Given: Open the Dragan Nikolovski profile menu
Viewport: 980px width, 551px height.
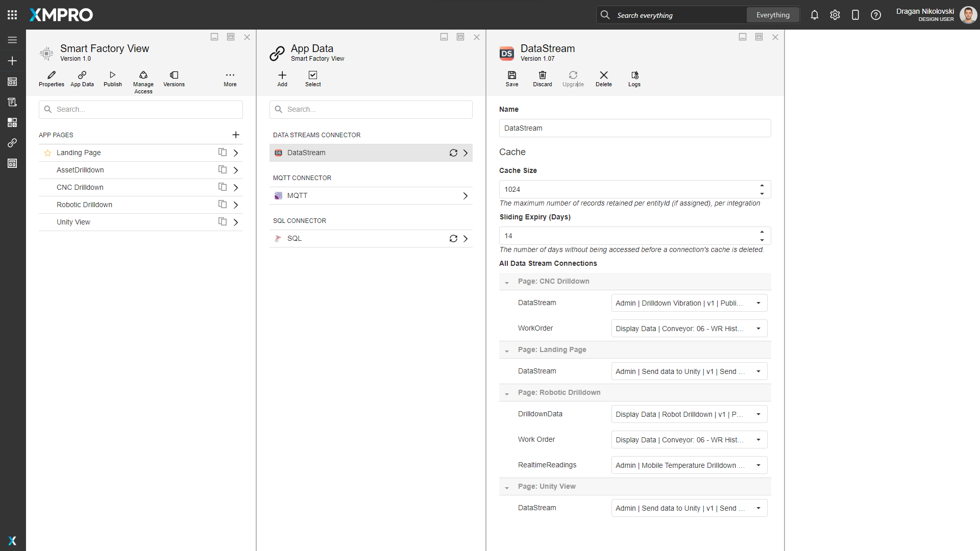Looking at the screenshot, I should 968,15.
